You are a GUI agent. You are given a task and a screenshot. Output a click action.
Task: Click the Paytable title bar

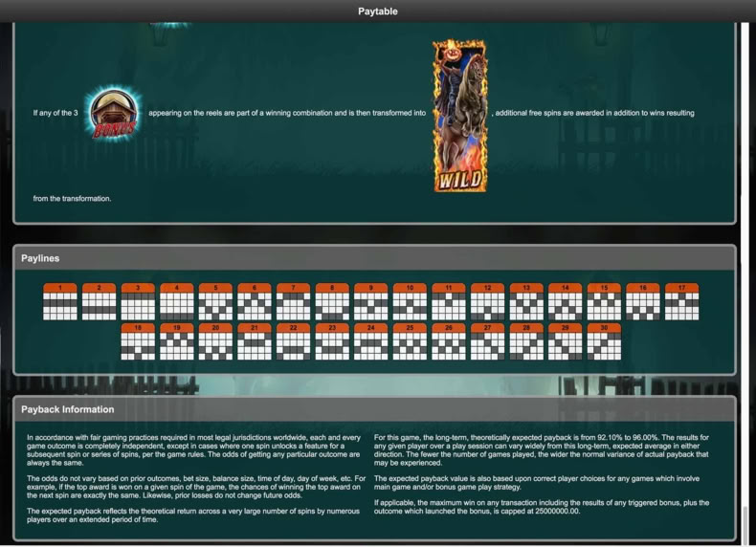pos(378,11)
